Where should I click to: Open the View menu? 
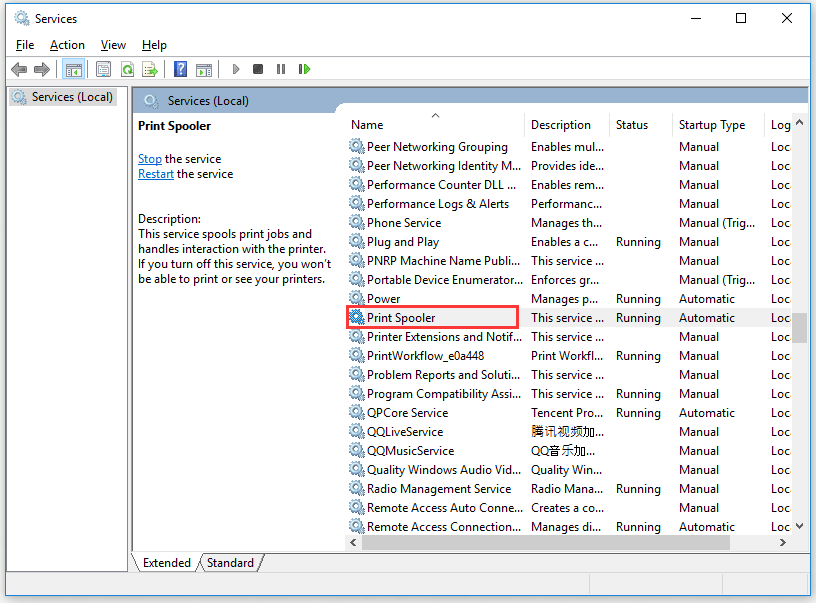[113, 45]
